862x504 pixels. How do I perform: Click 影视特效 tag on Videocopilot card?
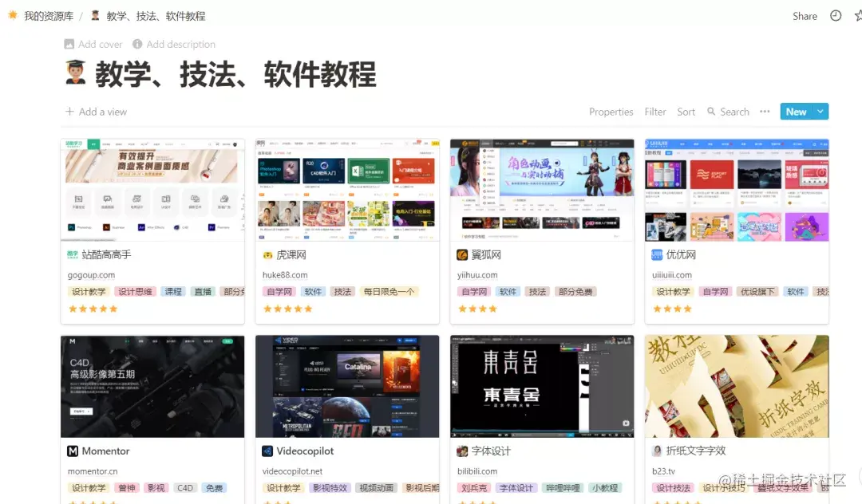330,487
